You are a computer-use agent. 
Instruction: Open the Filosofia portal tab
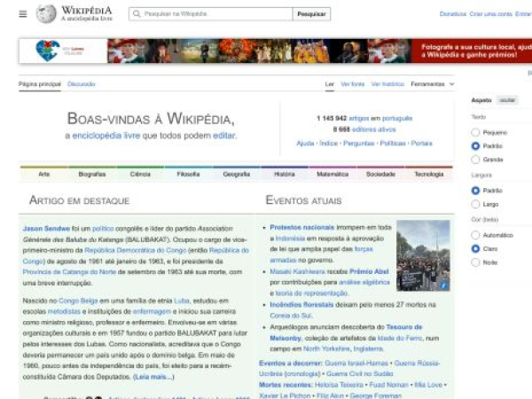pyautogui.click(x=188, y=174)
